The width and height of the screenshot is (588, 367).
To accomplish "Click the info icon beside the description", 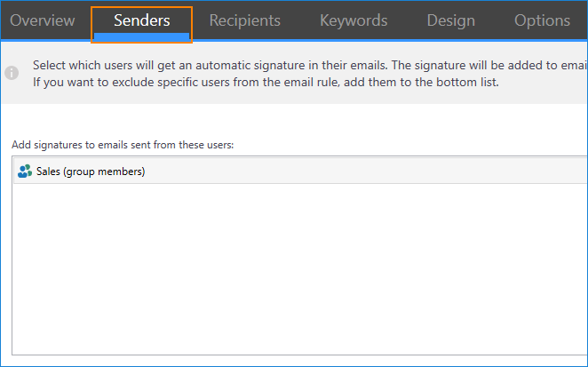I will click(x=12, y=73).
